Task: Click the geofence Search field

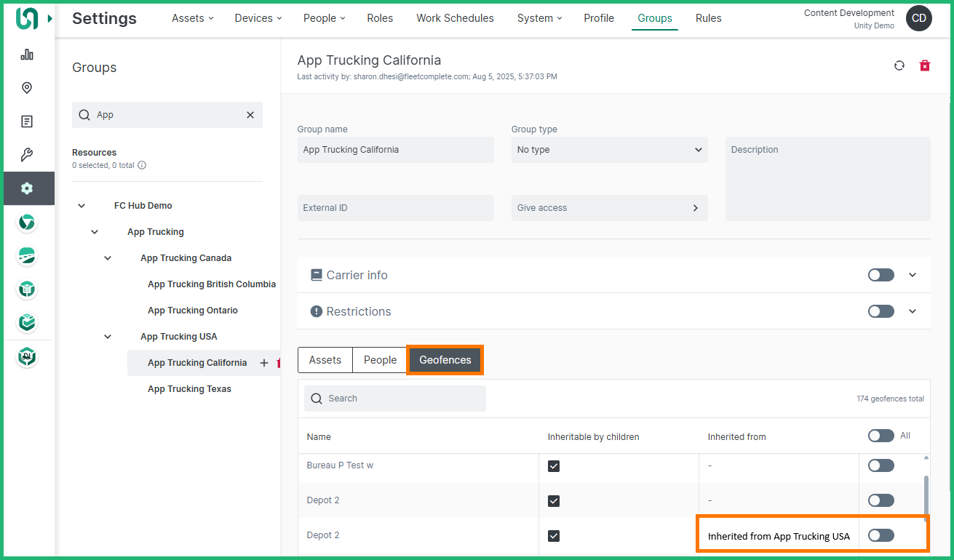Action: (x=395, y=399)
